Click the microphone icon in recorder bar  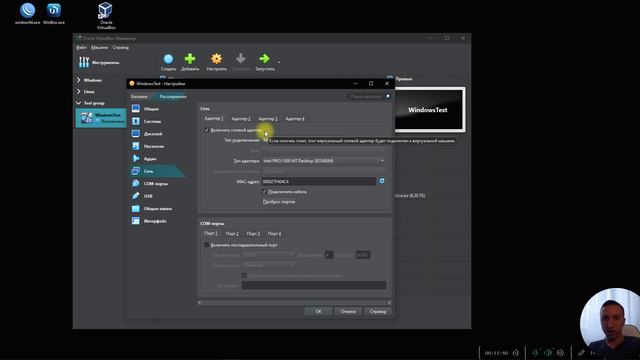(x=536, y=352)
